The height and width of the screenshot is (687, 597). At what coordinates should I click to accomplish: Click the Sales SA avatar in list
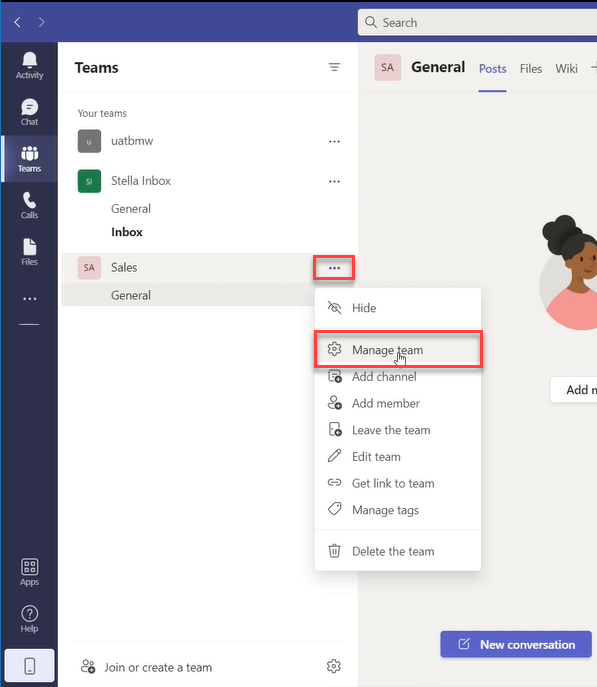tap(89, 268)
